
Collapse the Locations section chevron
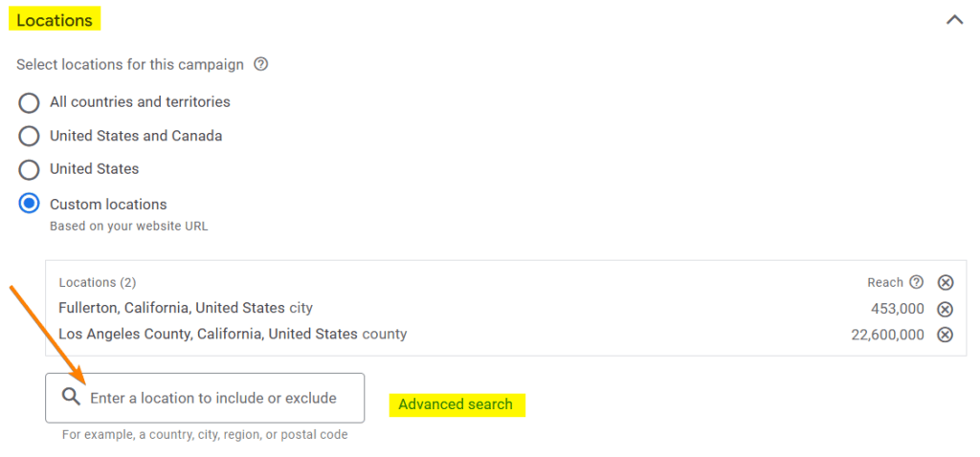pyautogui.click(x=954, y=19)
